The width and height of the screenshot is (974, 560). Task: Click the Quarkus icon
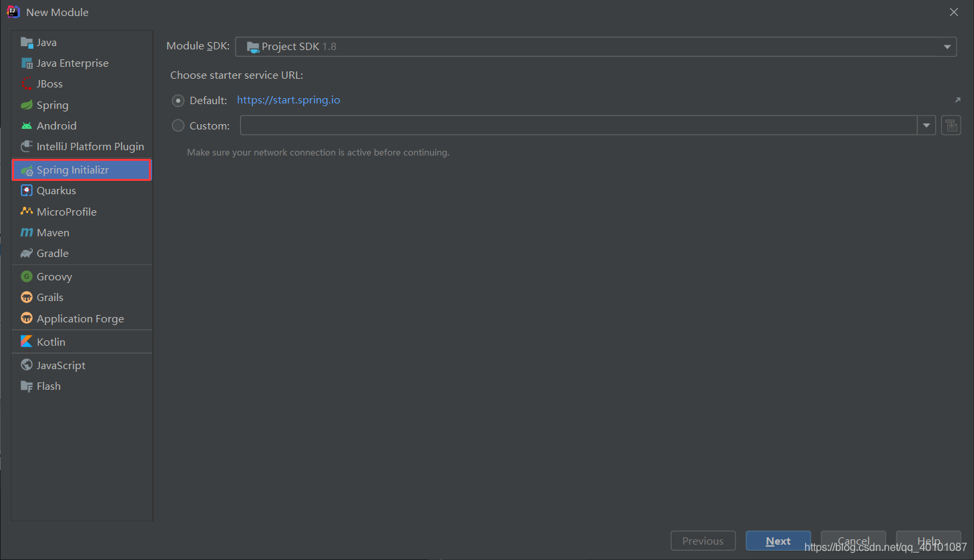(27, 191)
